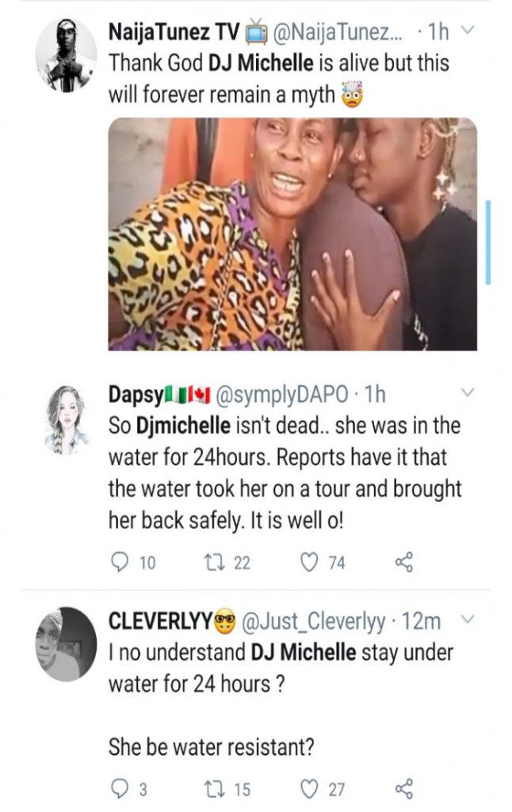Like CLEVERLYY's tweet with heart icon
Viewport: 512px width, 812px height.
pyautogui.click(x=309, y=788)
